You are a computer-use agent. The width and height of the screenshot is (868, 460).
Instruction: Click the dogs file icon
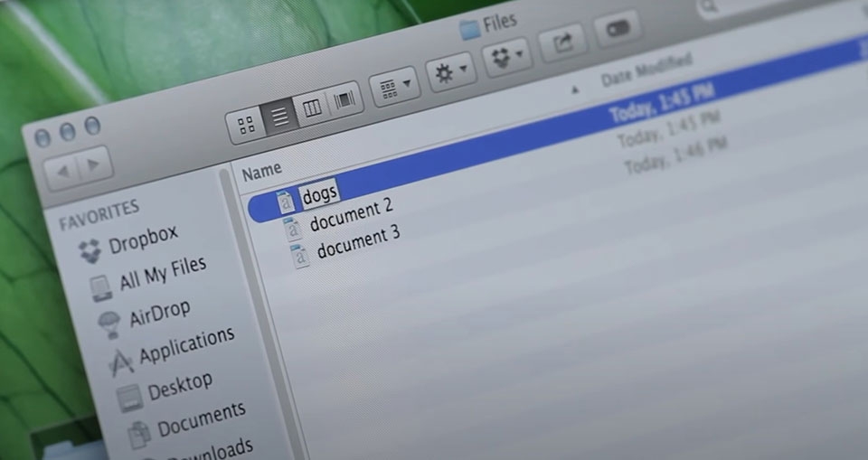[287, 202]
